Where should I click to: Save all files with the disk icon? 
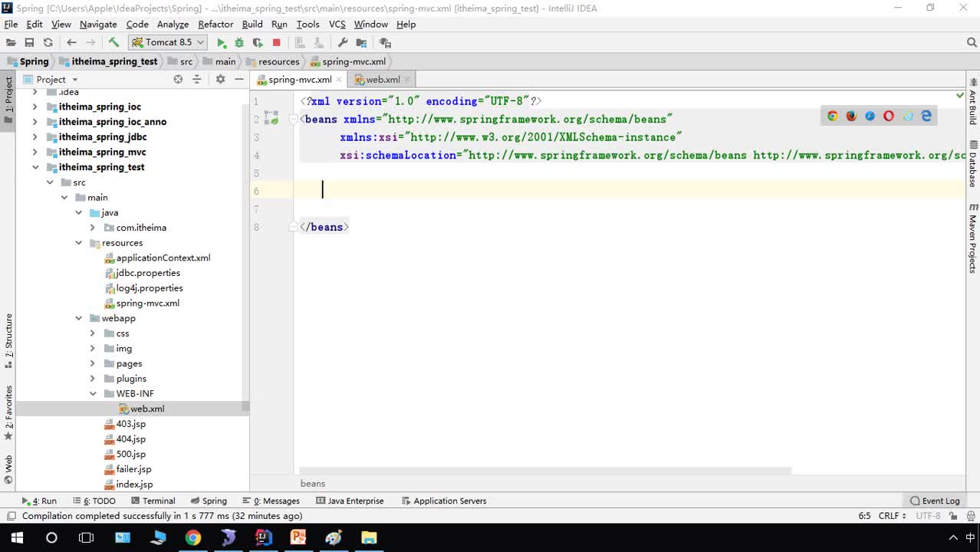(x=29, y=43)
